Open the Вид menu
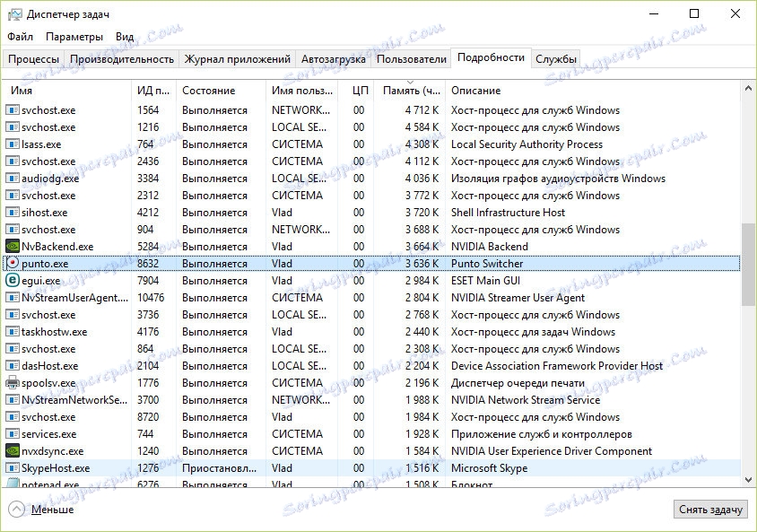Image resolution: width=757 pixels, height=532 pixels. (125, 37)
